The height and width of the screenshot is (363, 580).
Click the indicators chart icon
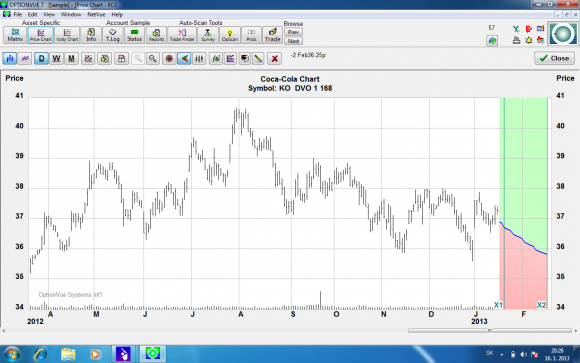(x=230, y=58)
